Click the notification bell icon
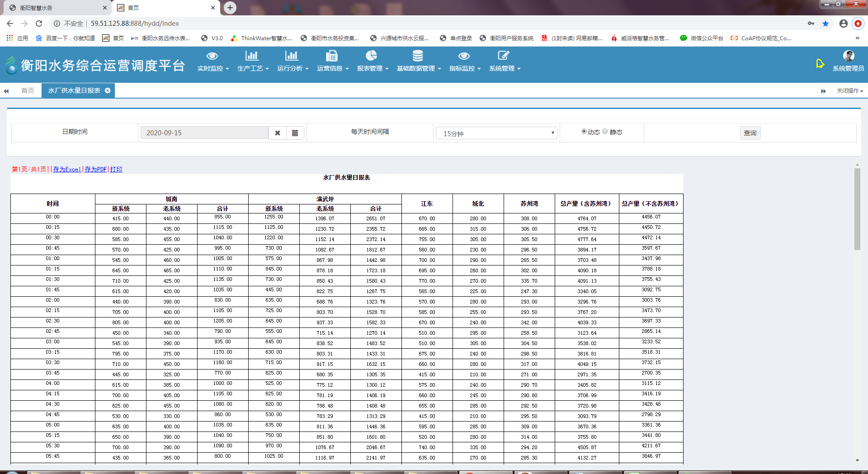Viewport: 868px width, 474px height. (820, 64)
